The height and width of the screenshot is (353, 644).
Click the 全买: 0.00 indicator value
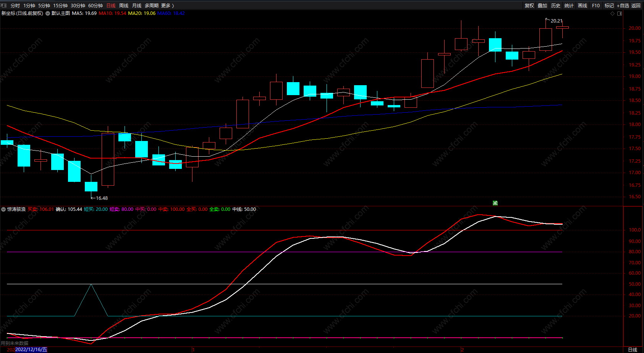197,209
